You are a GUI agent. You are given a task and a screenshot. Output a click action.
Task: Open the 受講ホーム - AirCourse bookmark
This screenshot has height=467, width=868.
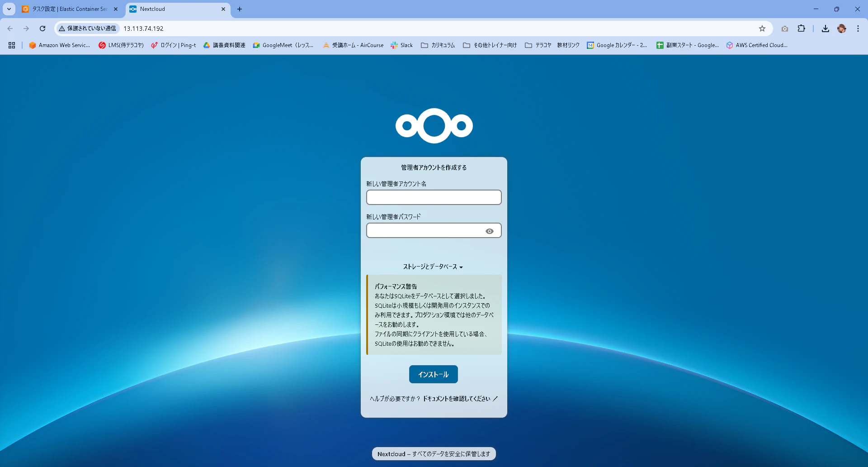pyautogui.click(x=353, y=45)
